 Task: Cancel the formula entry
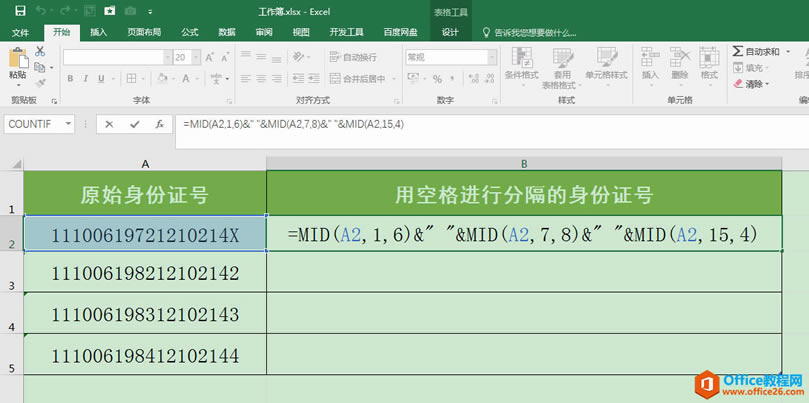pyautogui.click(x=109, y=124)
